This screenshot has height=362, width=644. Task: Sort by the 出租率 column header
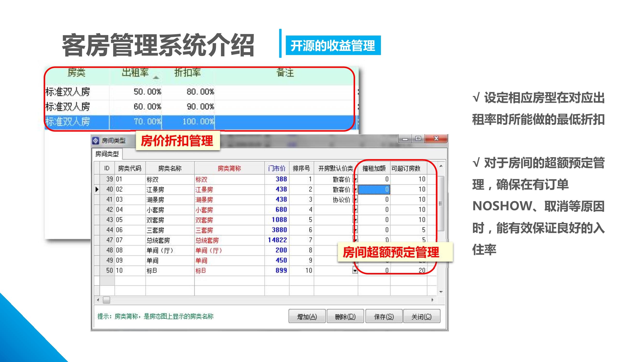(135, 73)
